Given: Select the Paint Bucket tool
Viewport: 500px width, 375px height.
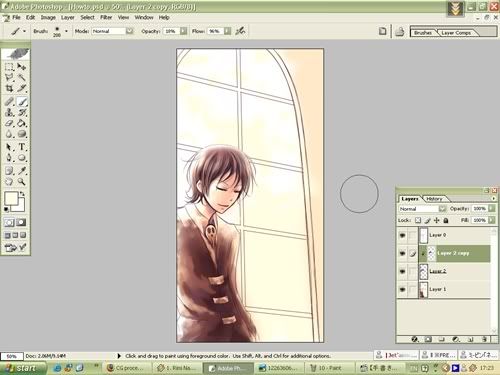Looking at the screenshot, I should tap(22, 123).
